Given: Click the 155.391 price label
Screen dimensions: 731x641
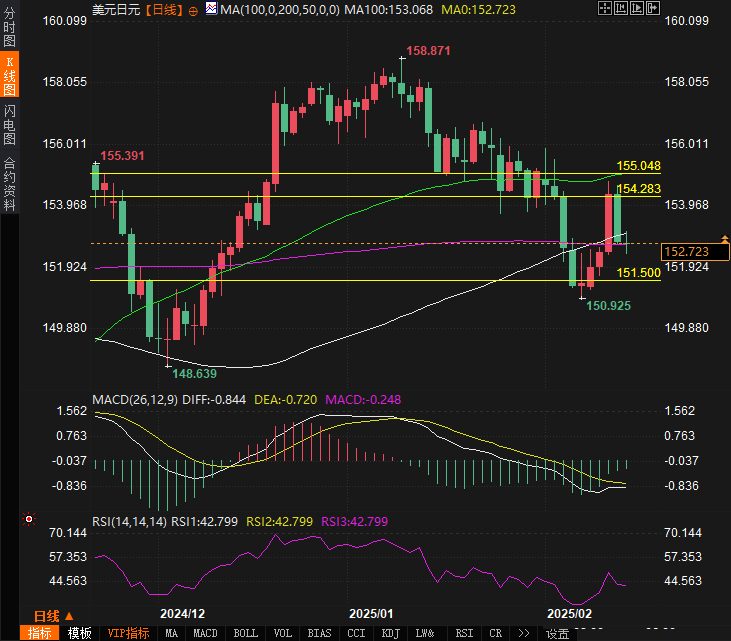Looking at the screenshot, I should point(122,156).
